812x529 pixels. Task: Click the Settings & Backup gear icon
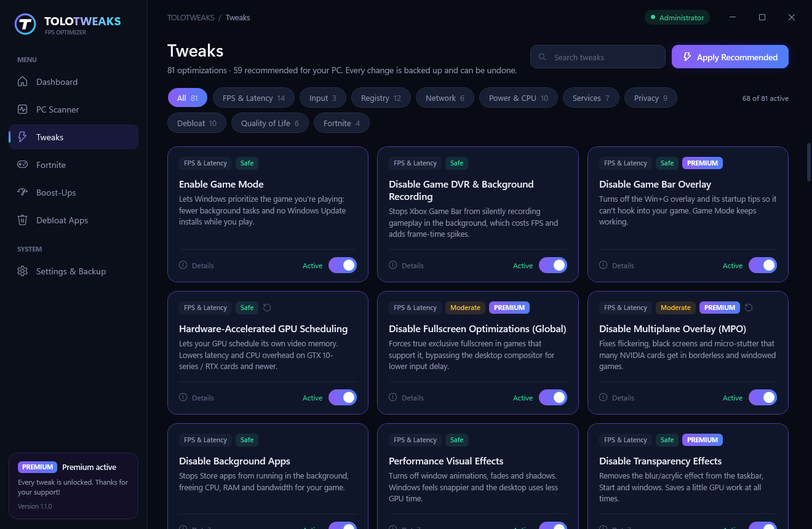(23, 271)
